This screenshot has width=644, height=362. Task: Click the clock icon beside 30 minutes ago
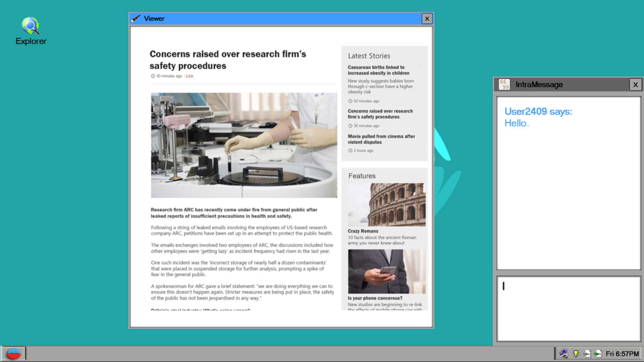tap(152, 76)
